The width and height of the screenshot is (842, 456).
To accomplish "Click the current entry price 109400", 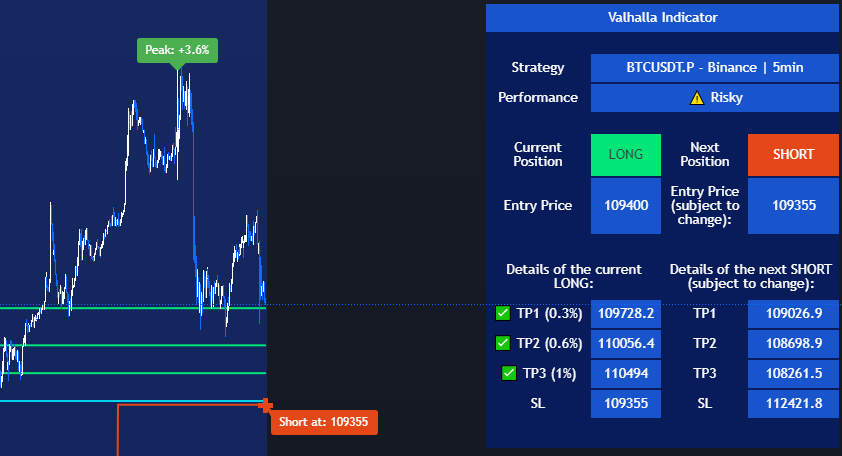I will 626,206.
